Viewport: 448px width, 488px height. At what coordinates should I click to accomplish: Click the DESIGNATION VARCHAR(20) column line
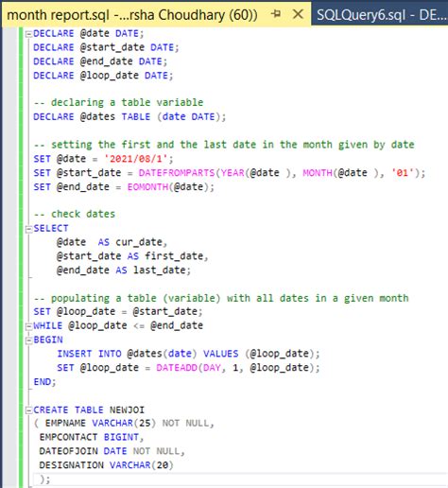[106, 465]
